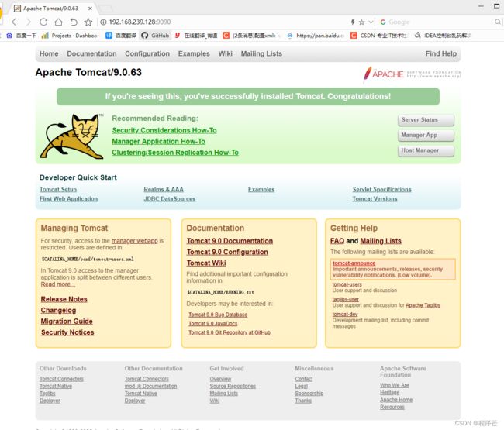
Task: Open the Tomcat Wiki link
Action: tap(206, 263)
